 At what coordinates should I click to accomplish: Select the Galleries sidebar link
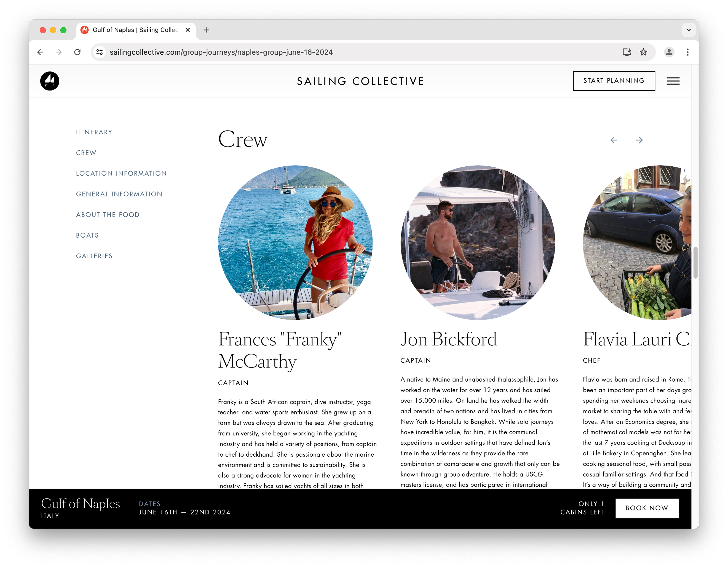pyautogui.click(x=94, y=256)
